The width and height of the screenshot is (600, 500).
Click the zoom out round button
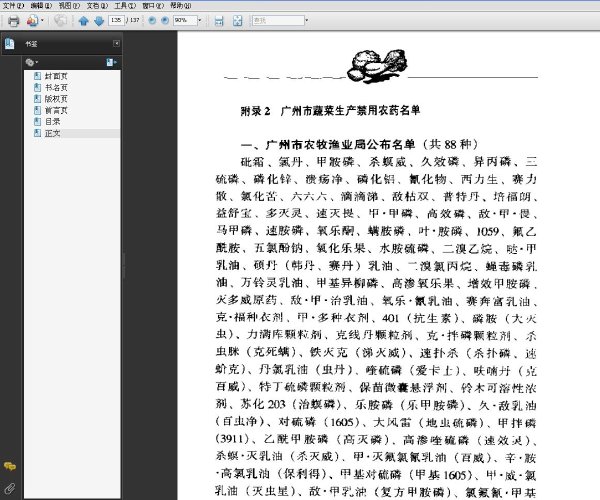click(x=152, y=20)
